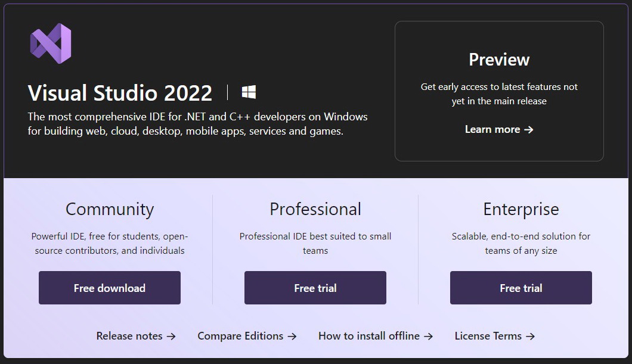Start a Free trial of Professional edition
Image resolution: width=632 pixels, height=364 pixels.
pyautogui.click(x=315, y=287)
